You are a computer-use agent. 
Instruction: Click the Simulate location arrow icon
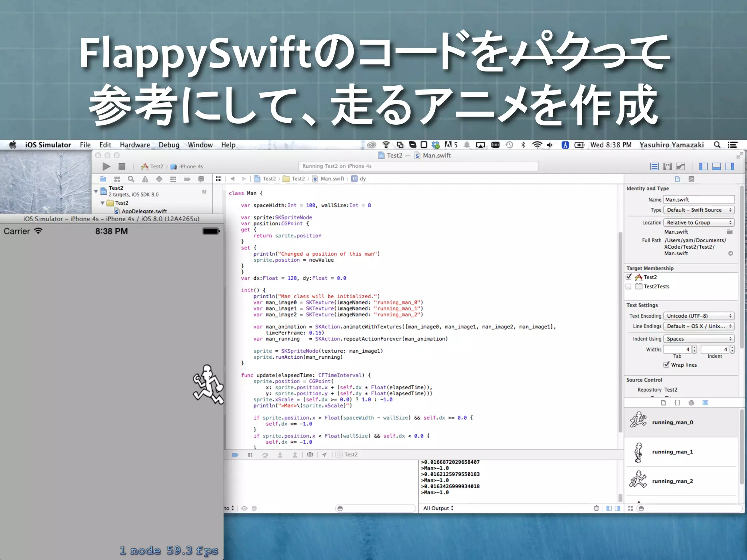[x=324, y=455]
